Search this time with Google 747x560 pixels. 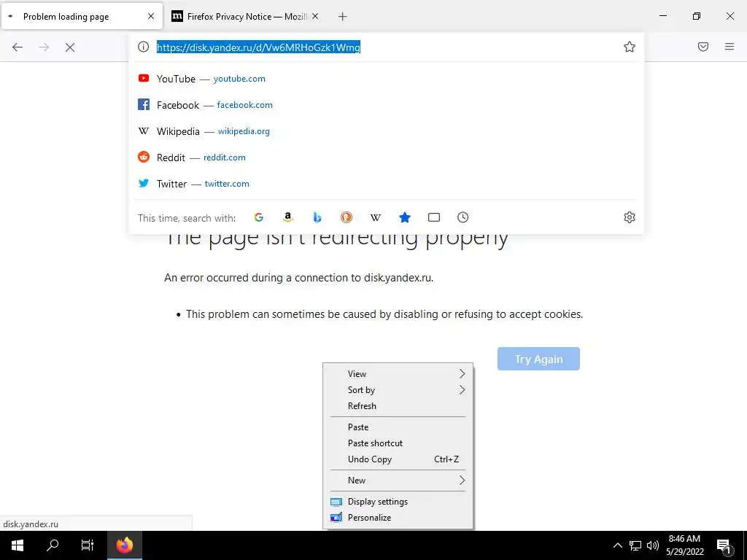(259, 217)
